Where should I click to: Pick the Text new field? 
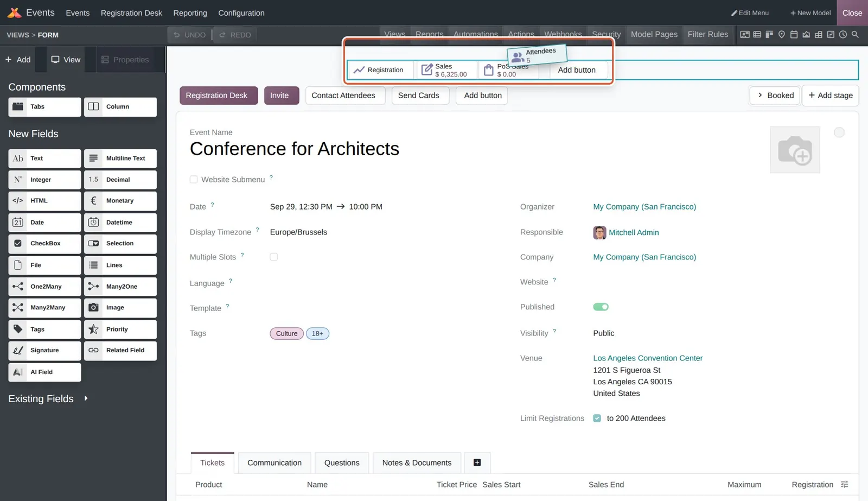[x=44, y=158]
